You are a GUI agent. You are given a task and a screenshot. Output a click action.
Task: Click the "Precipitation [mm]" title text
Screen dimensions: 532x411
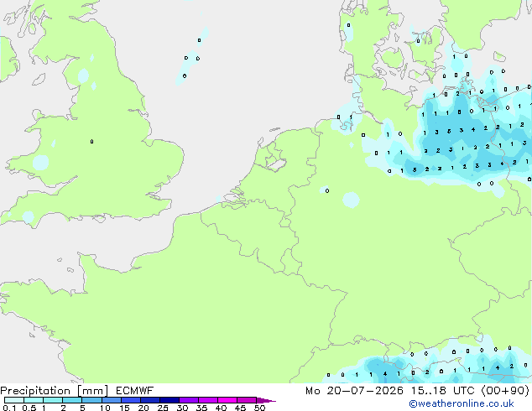coord(54,391)
